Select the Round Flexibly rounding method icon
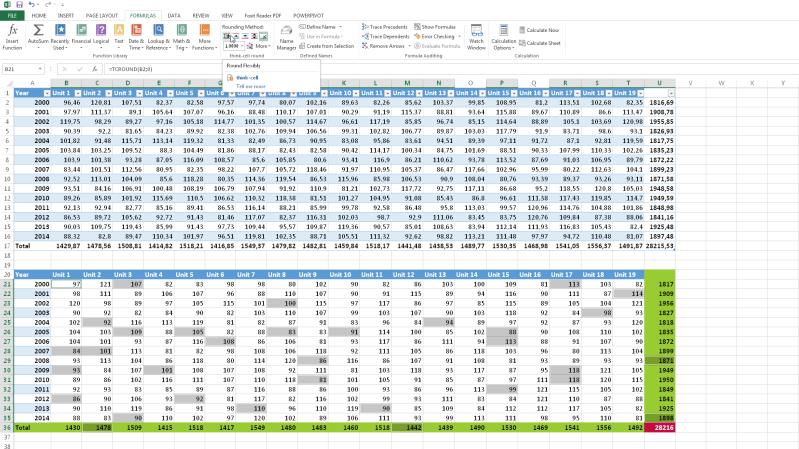The image size is (799, 449). pyautogui.click(x=227, y=36)
